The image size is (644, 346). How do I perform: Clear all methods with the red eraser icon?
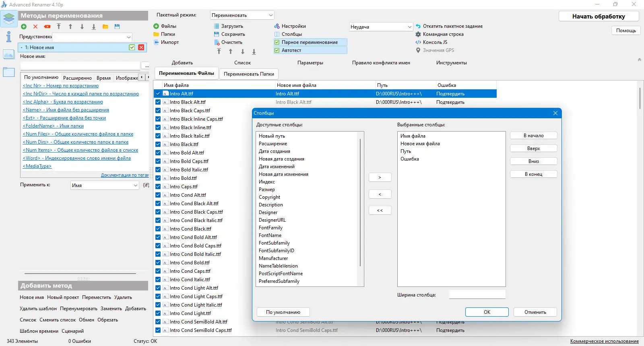47,27
